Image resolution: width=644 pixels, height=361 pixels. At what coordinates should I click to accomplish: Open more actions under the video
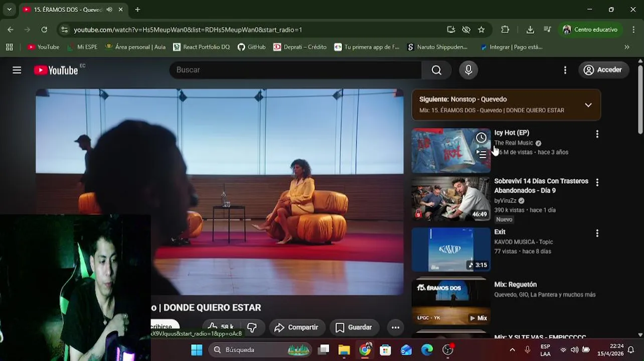395,327
